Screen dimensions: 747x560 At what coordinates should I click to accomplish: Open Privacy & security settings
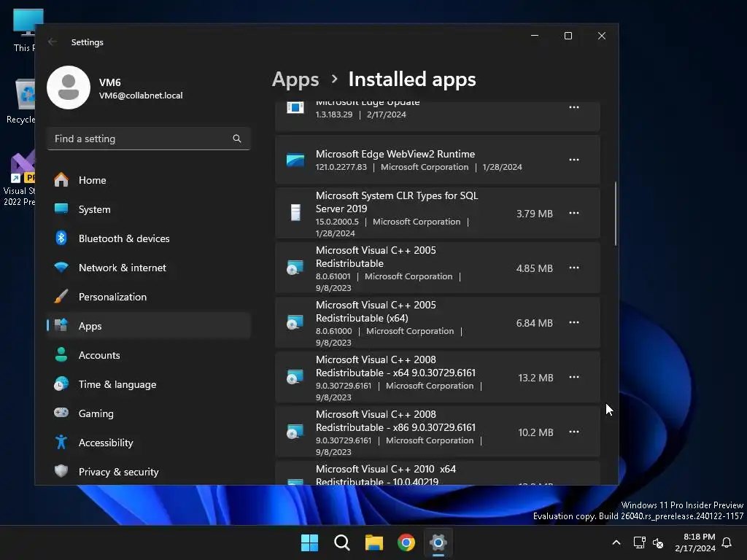pos(149,472)
